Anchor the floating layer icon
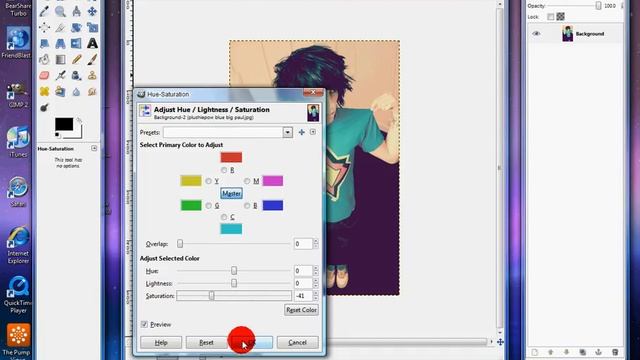Image resolution: width=640 pixels, height=360 pixels. (x=598, y=352)
